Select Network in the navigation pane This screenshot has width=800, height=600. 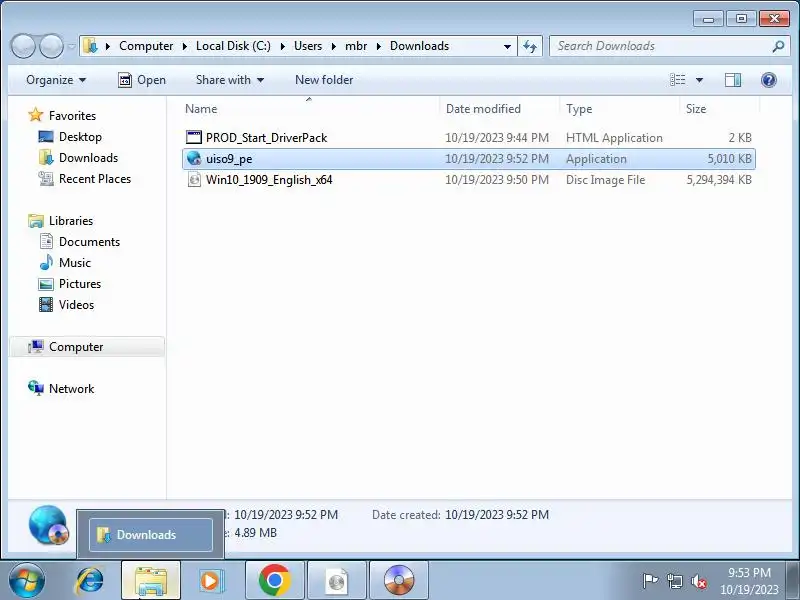point(71,389)
